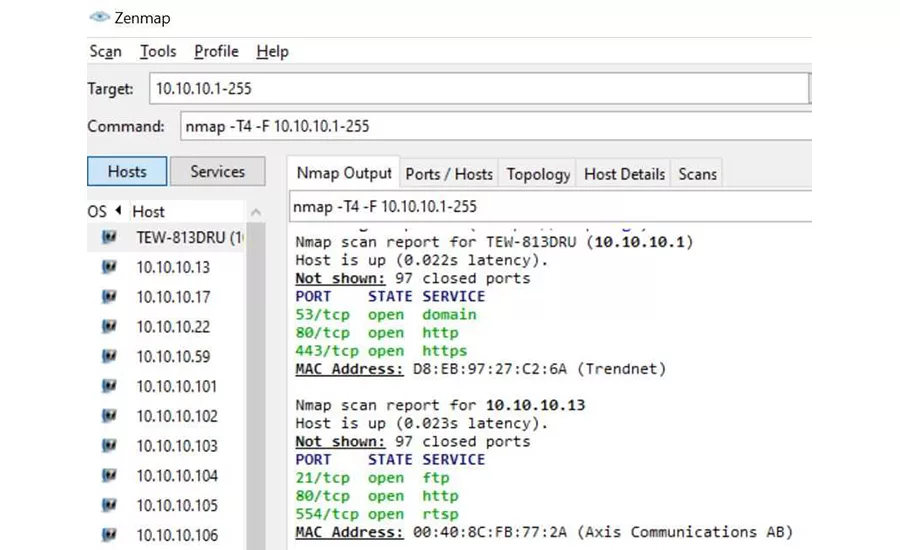Select host 10.10.10.22 in list
This screenshot has height=550, width=900.
[173, 327]
